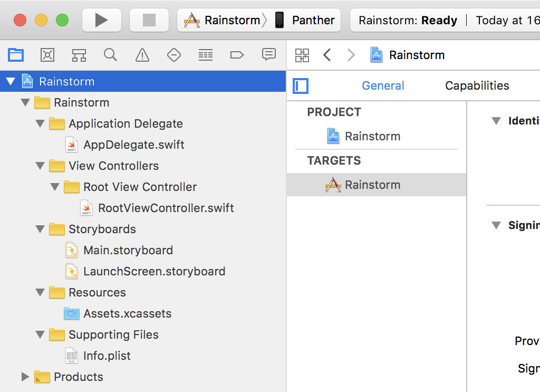Image resolution: width=540 pixels, height=392 pixels.
Task: Open the Symbol navigator
Action: click(x=79, y=54)
